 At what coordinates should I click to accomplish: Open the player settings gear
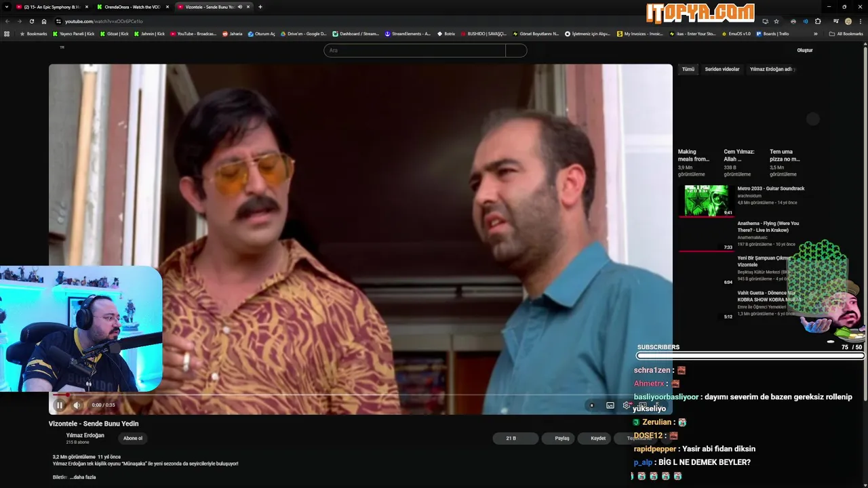627,405
